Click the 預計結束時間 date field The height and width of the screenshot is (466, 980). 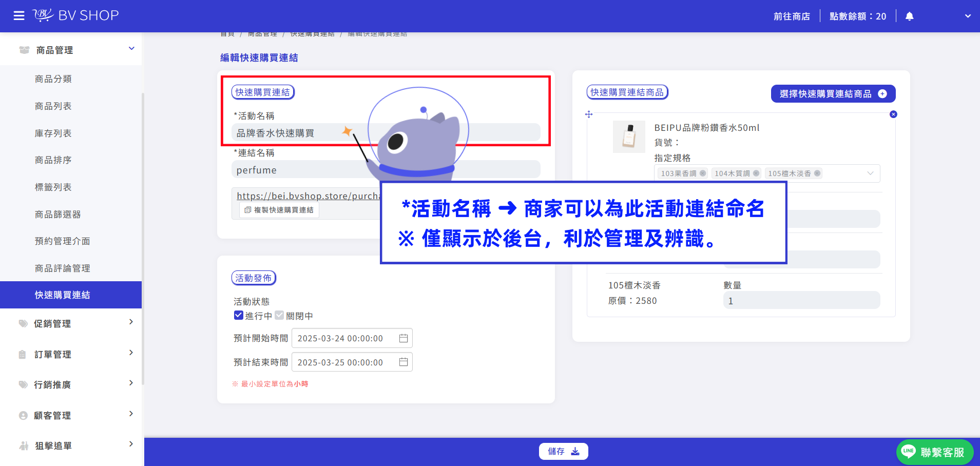pos(352,362)
